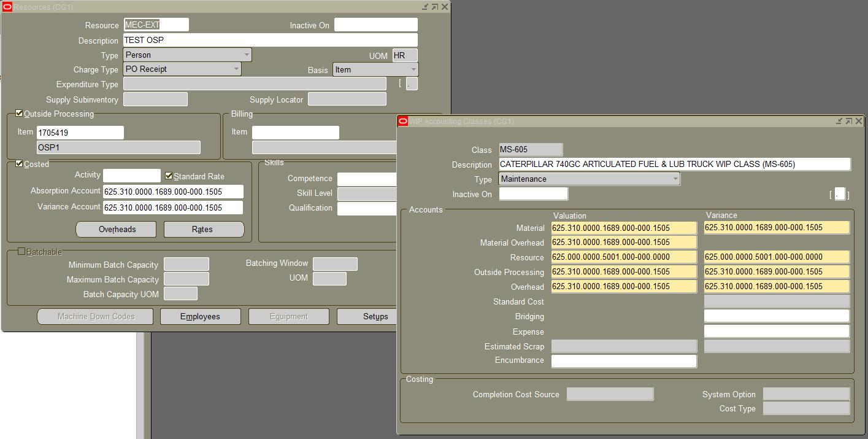Click the Resource field containing MEC-EXT
The width and height of the screenshot is (868, 439).
156,25
